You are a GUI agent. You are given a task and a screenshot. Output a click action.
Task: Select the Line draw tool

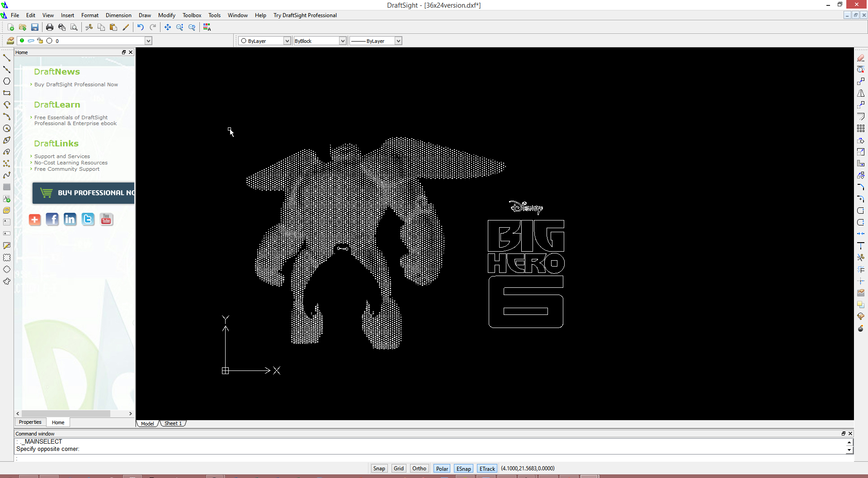7,58
